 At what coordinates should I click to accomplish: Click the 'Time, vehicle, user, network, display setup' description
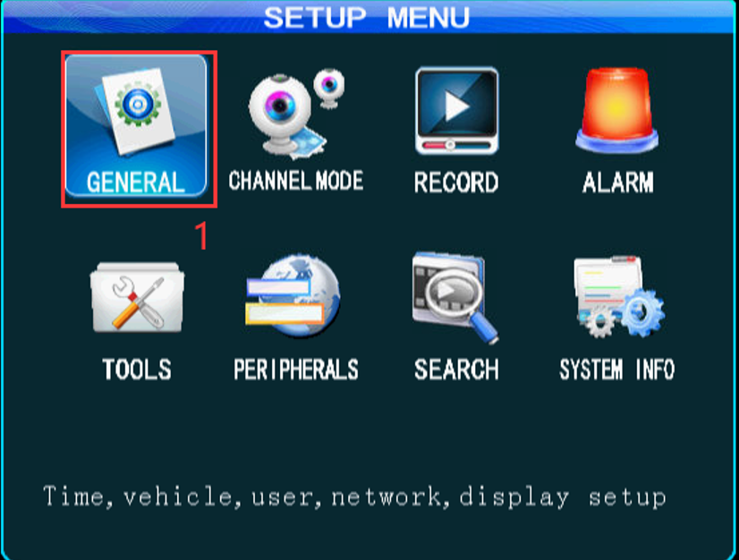[354, 497]
